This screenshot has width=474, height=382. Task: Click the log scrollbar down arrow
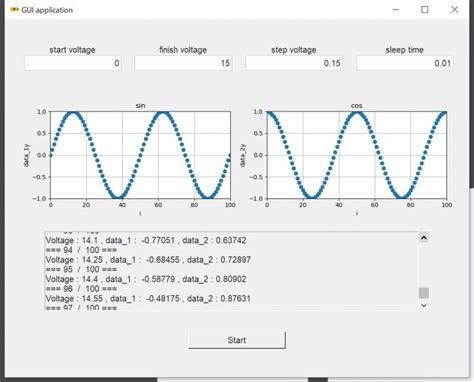point(424,305)
